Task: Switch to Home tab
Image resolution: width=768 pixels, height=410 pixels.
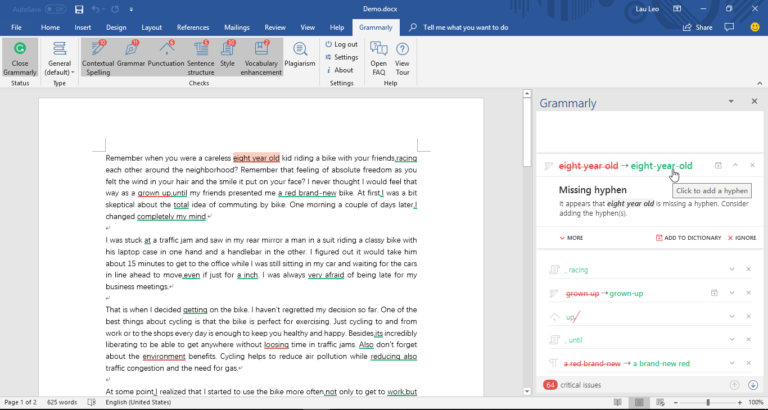Action: point(50,27)
